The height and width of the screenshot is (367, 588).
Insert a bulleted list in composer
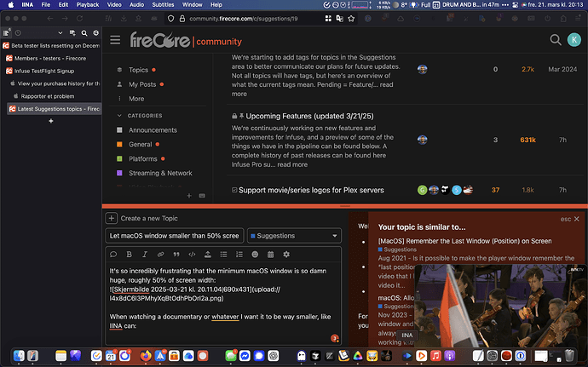pyautogui.click(x=223, y=255)
